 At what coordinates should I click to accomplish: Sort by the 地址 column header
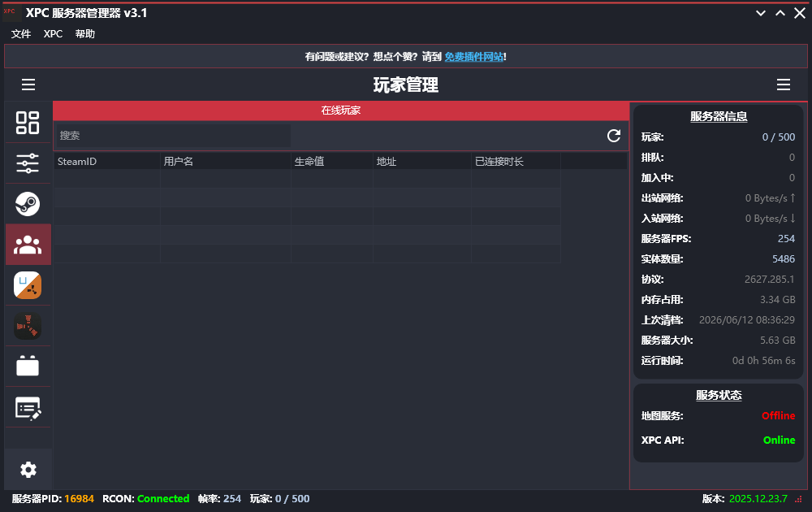tap(422, 161)
